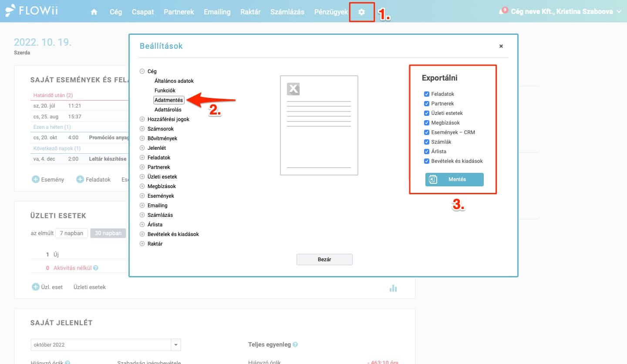This screenshot has height=364, width=627.
Task: Click the FLOWii logo
Action: [31, 11]
